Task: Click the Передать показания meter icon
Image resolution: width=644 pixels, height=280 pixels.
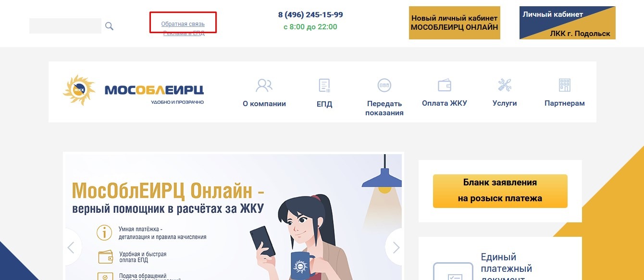Action: click(384, 85)
